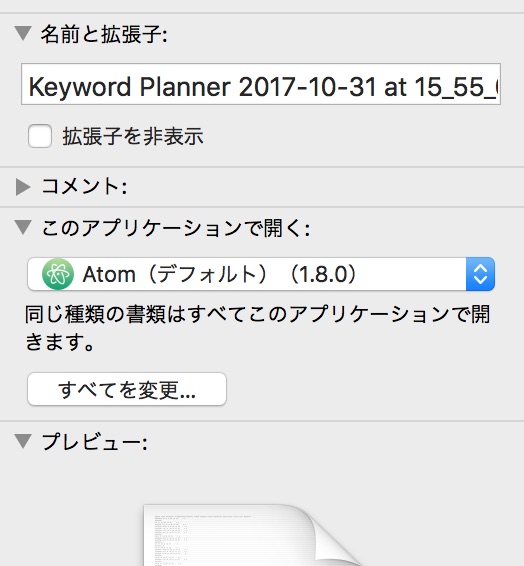Image resolution: width=524 pixels, height=566 pixels.
Task: Click the 同じ種類の書類 description text
Action: coord(258,327)
